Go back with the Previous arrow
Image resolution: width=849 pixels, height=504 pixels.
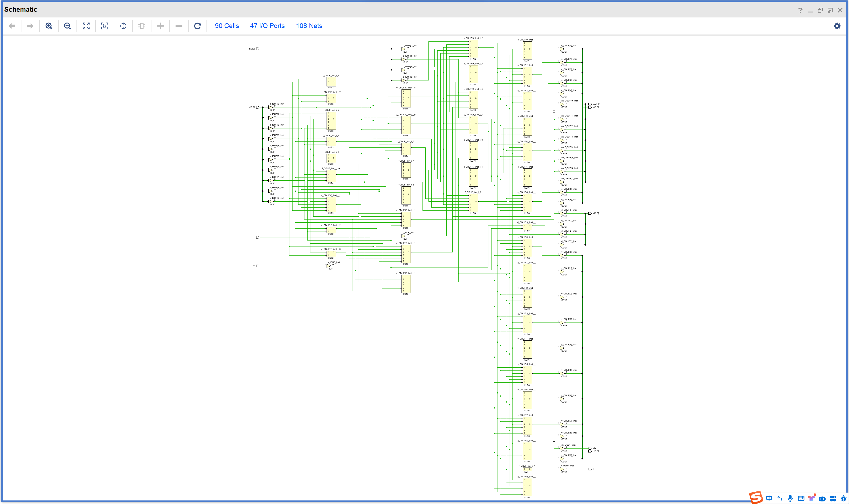click(x=12, y=26)
